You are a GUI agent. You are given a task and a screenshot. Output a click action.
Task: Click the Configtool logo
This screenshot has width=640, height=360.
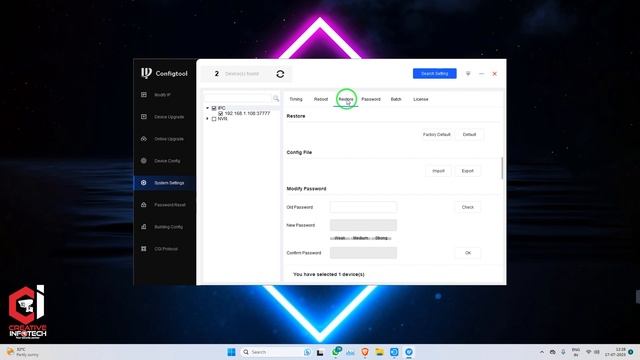(164, 73)
